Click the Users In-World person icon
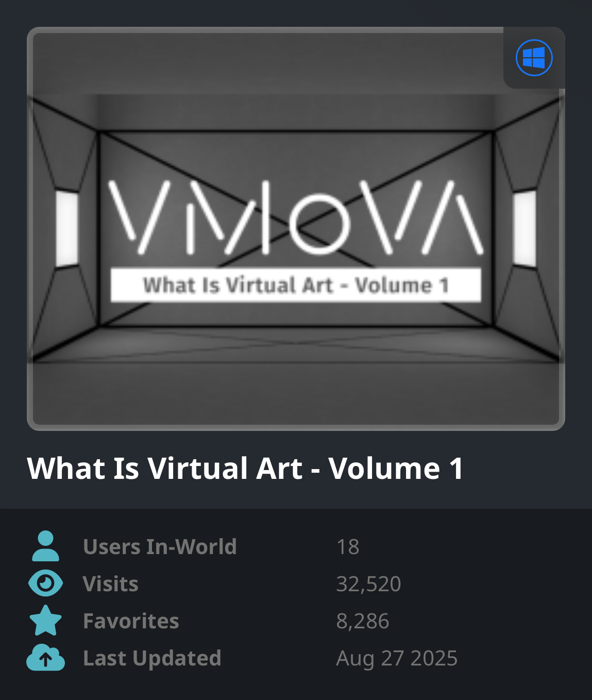The height and width of the screenshot is (700, 592). click(45, 546)
